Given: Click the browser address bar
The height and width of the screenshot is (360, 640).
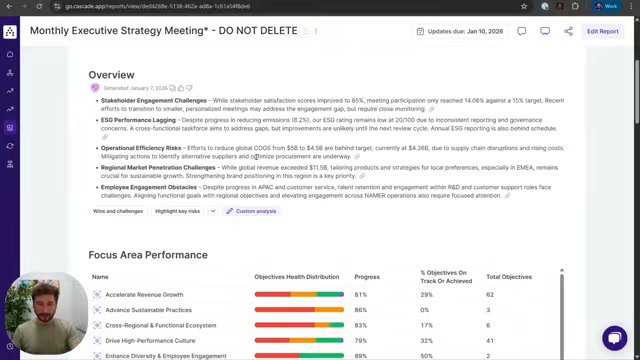Looking at the screenshot, I should pos(286,6).
